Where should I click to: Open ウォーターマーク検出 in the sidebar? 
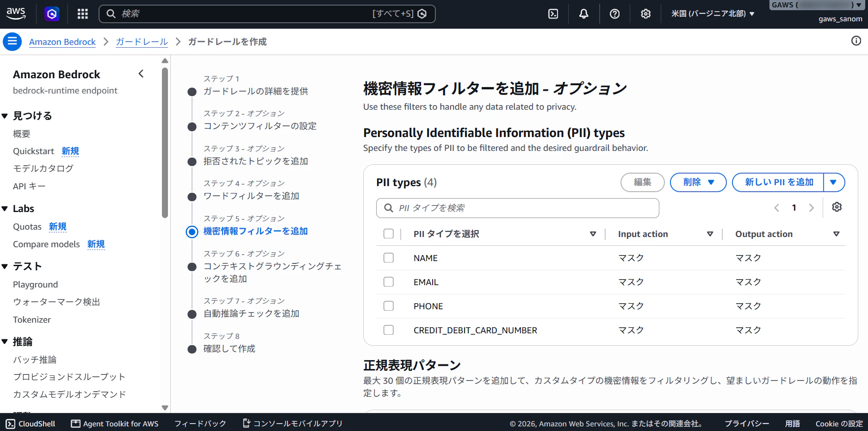[56, 302]
